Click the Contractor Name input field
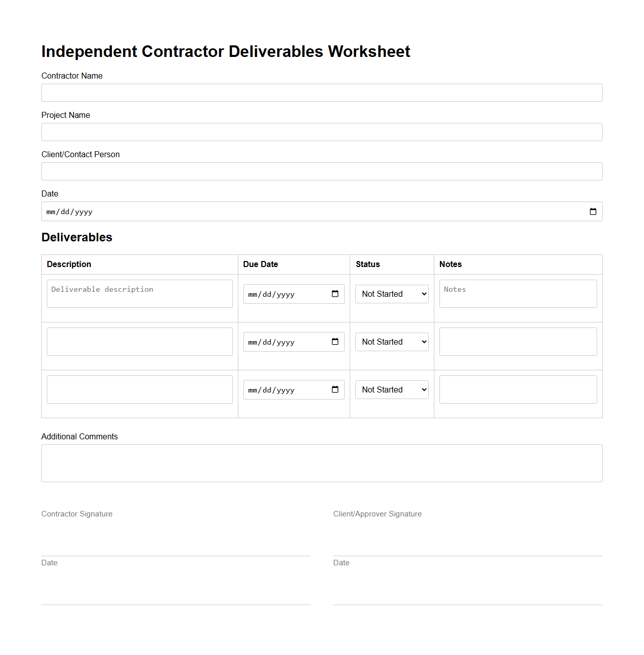644x655 pixels. (x=321, y=93)
